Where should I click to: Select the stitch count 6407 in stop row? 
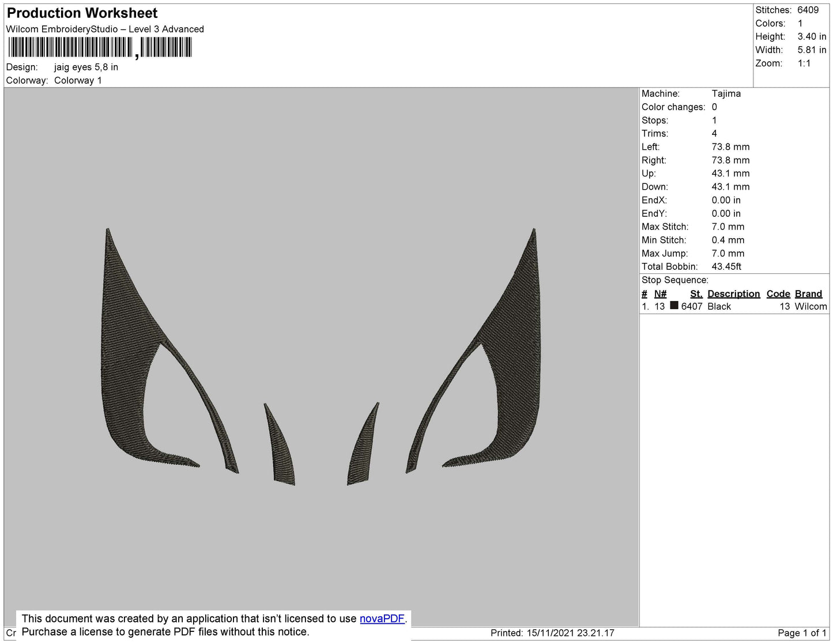(692, 306)
